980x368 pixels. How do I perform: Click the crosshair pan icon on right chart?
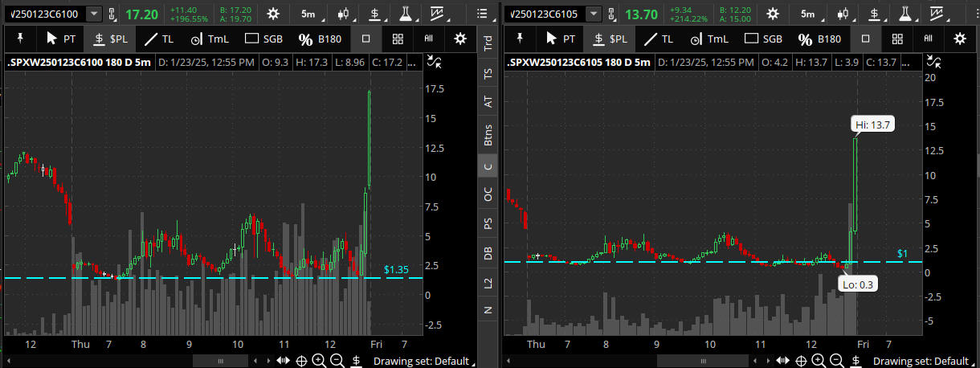(x=801, y=361)
